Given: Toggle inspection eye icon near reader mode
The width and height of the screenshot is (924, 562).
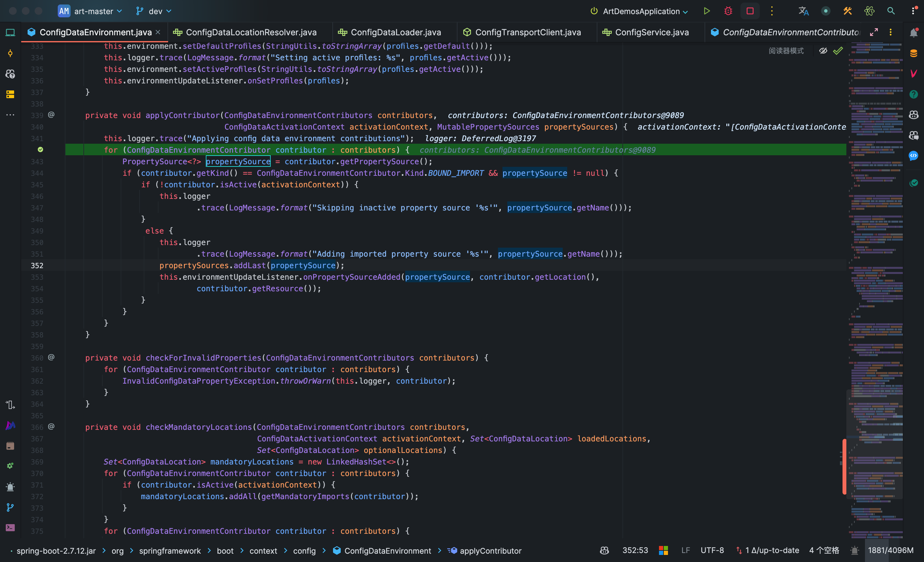Looking at the screenshot, I should click(x=823, y=51).
